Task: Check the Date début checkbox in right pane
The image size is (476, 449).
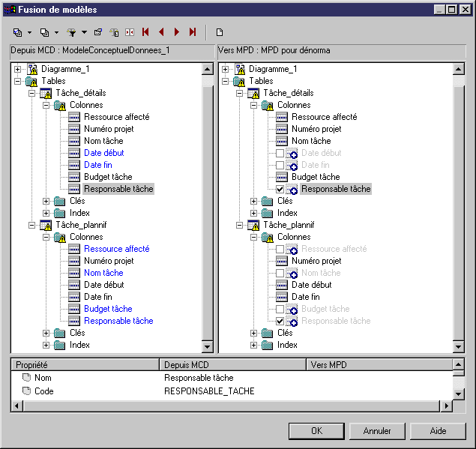Action: (x=280, y=153)
